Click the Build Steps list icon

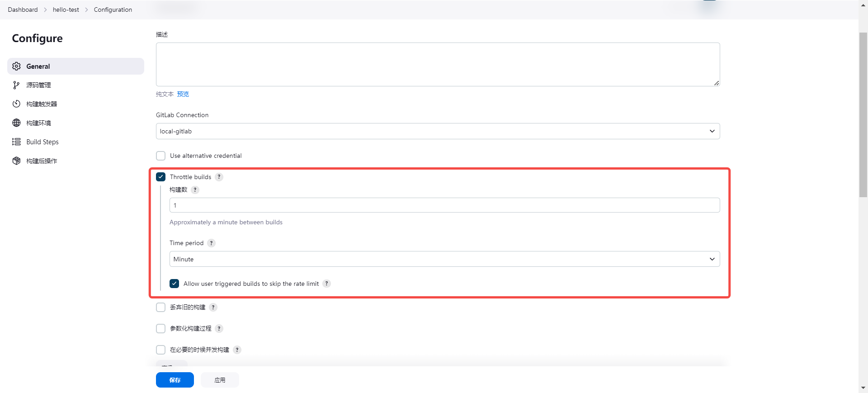[x=17, y=142]
